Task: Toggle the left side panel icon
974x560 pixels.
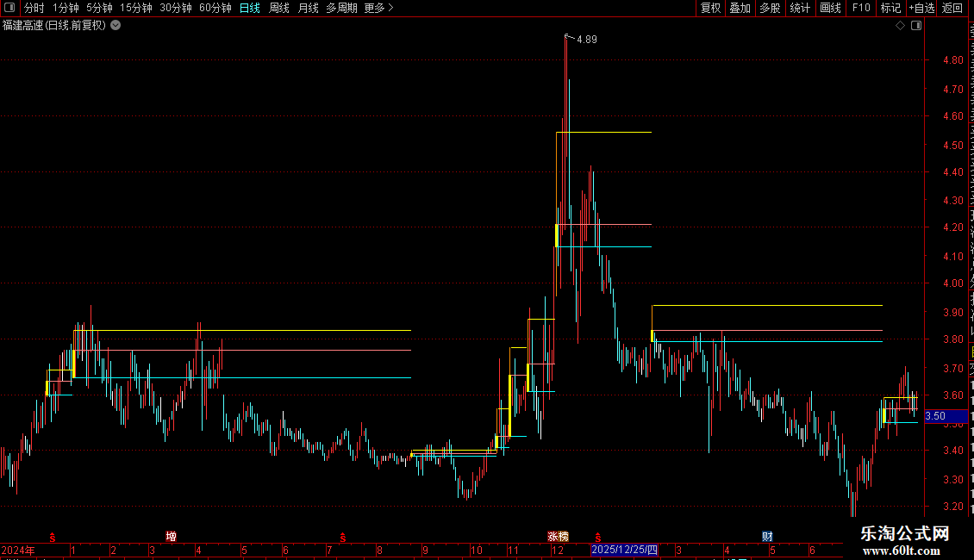Action: click(9, 8)
